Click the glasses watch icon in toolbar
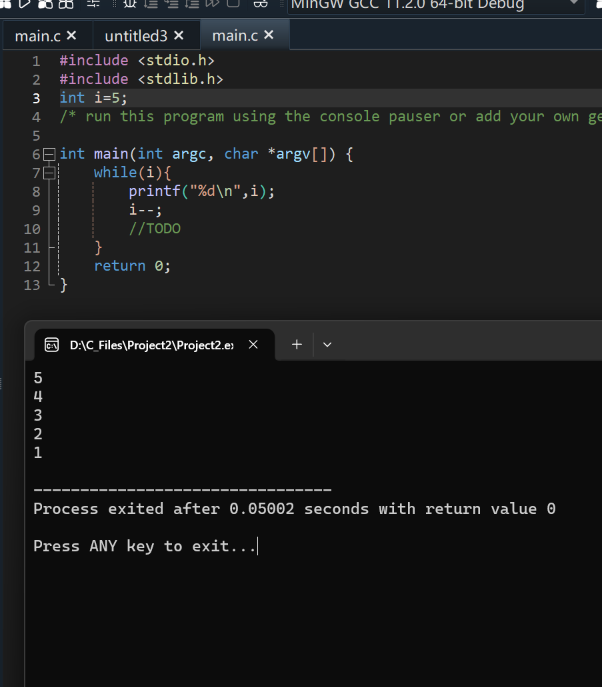Viewport: 602px width, 687px height. (x=260, y=4)
